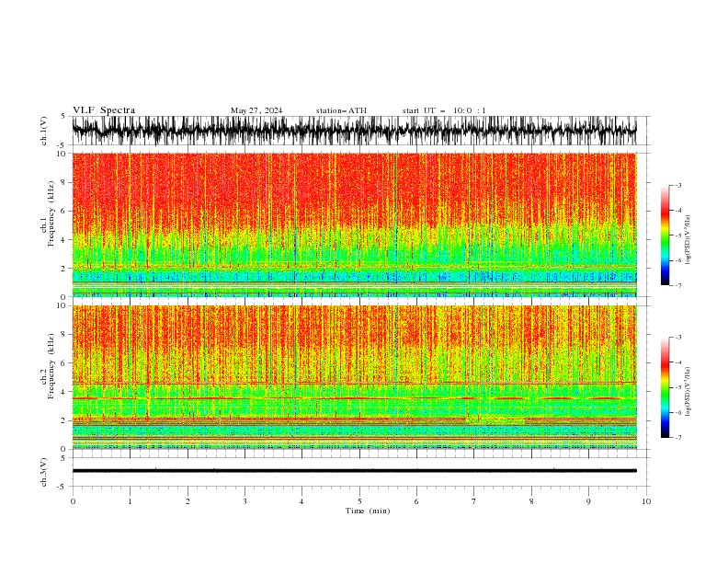Click the time axis tick label '10'
This screenshot has width=728, height=563.
tap(646, 501)
